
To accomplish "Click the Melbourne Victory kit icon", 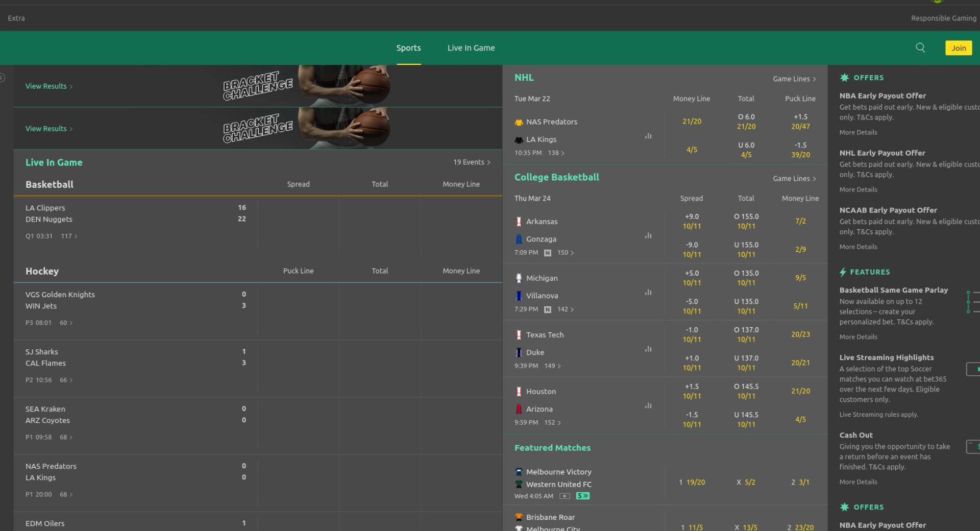I will (x=519, y=472).
